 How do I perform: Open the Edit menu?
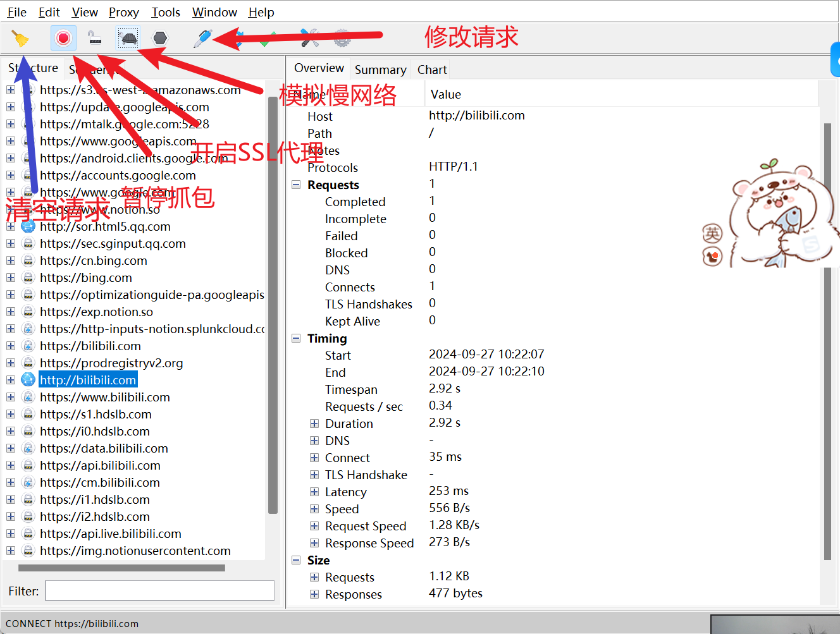49,12
